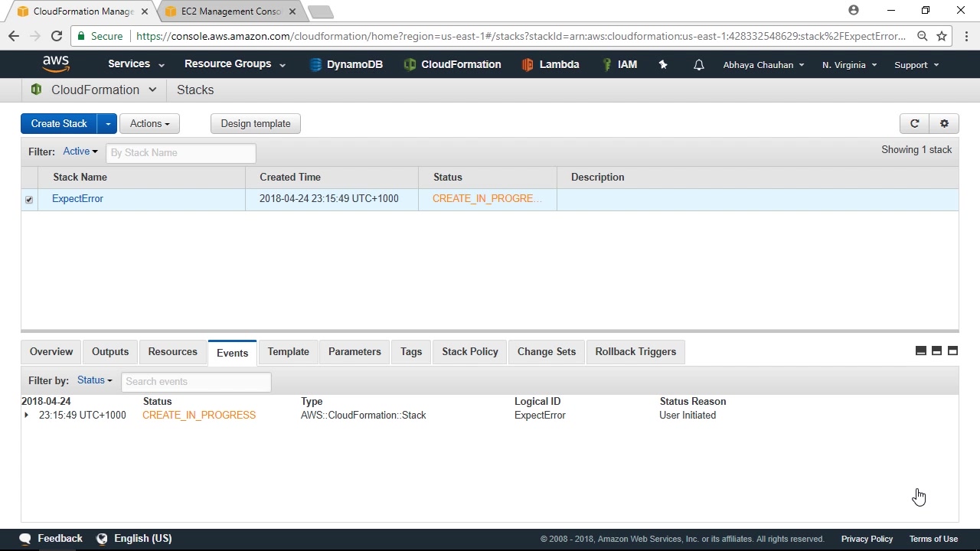
Task: Switch to the Overview tab
Action: (51, 351)
